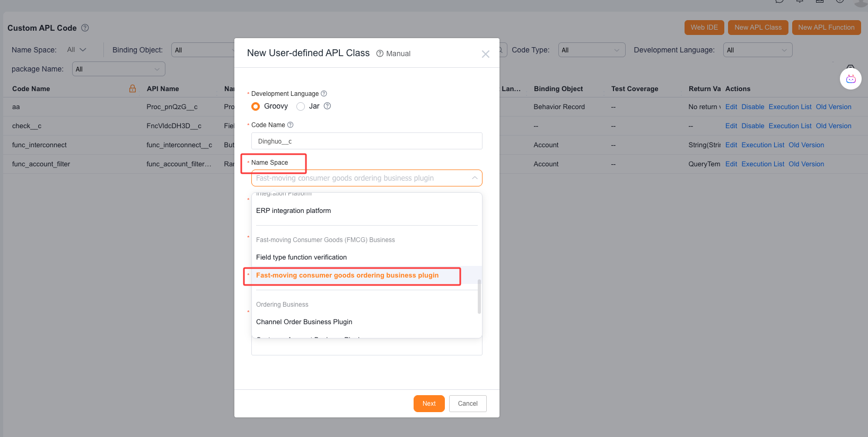Click the help icon beside Custom APL Code
This screenshot has width=868, height=437.
[x=85, y=28]
